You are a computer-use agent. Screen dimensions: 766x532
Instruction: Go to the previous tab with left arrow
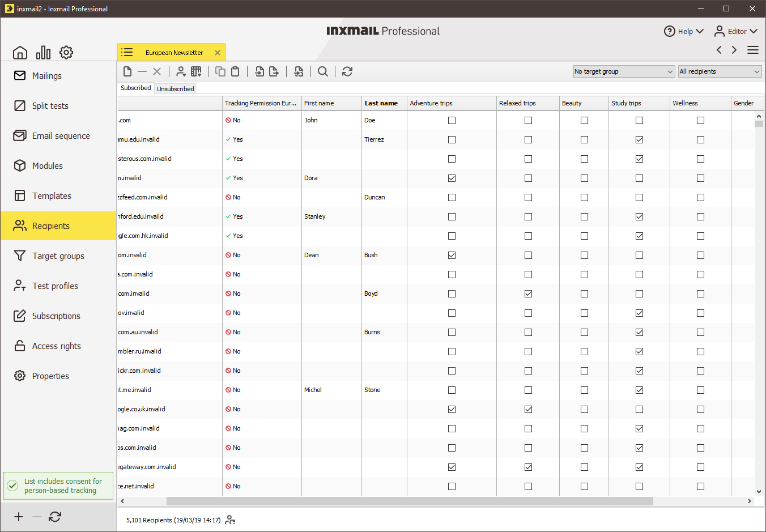[x=719, y=50]
